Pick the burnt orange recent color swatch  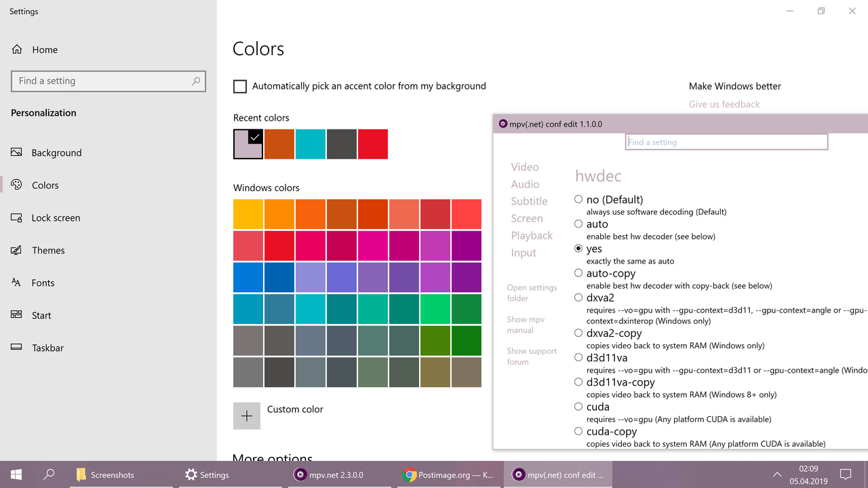[279, 144]
